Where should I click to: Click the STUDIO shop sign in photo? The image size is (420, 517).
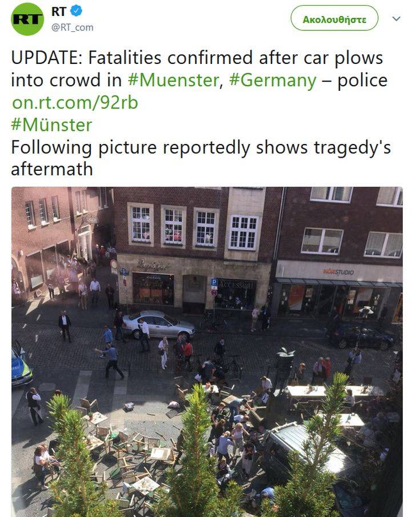coord(338,272)
